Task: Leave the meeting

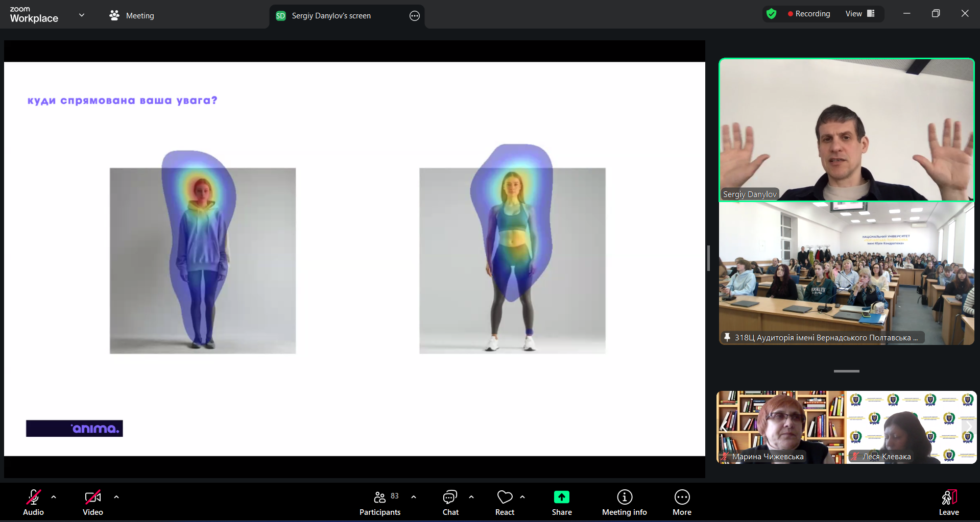Action: pos(948,503)
